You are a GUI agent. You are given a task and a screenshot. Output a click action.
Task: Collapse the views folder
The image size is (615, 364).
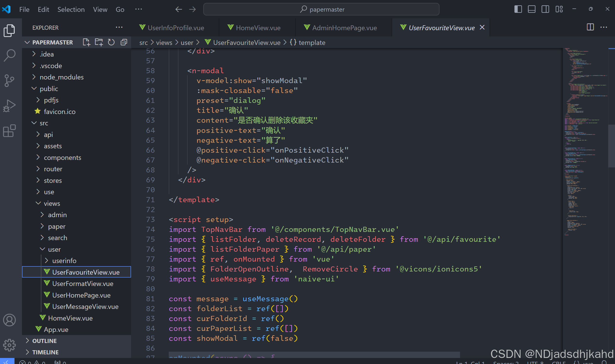pyautogui.click(x=51, y=203)
